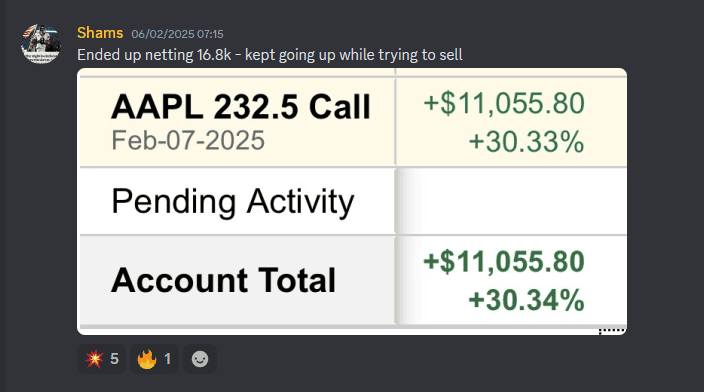Select the Account Total row label
This screenshot has height=392, width=704.
coord(224,280)
